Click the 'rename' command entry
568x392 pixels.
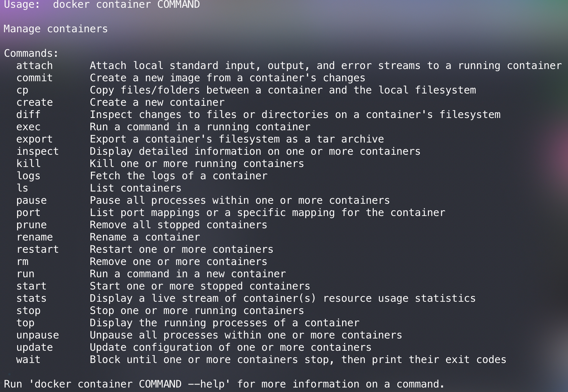coord(35,237)
